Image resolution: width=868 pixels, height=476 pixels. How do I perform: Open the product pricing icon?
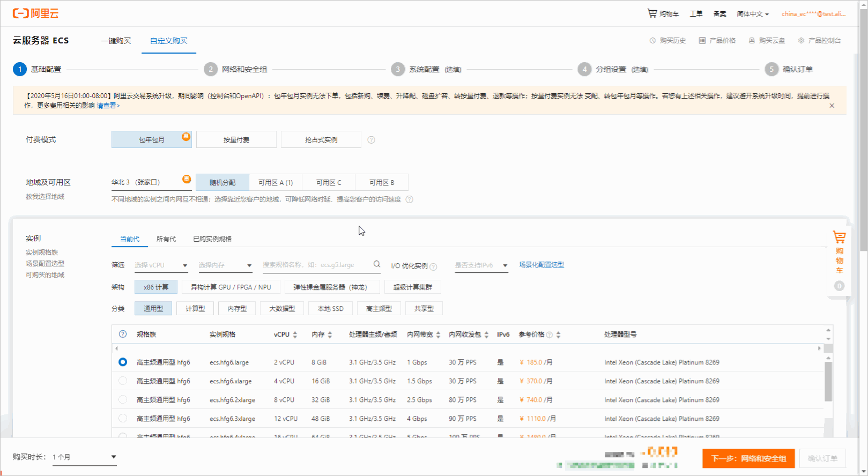click(x=702, y=41)
